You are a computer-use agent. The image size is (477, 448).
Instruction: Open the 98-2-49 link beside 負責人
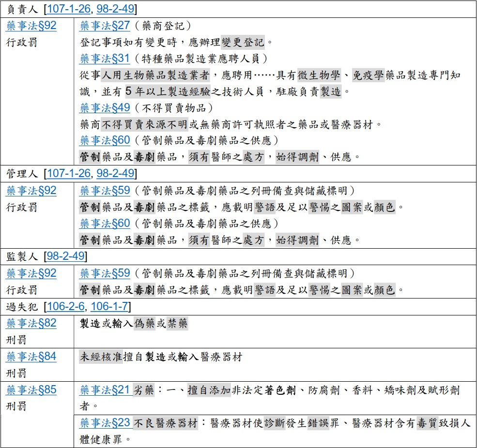click(x=115, y=9)
